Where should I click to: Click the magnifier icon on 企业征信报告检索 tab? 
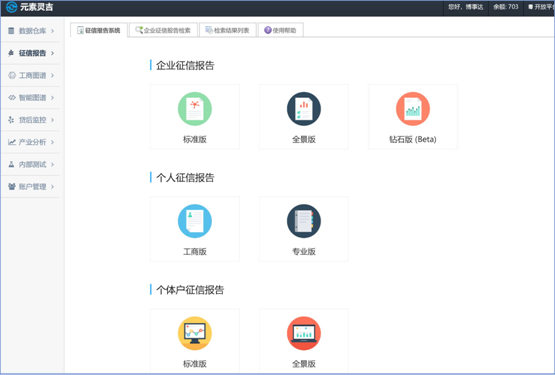click(x=139, y=30)
